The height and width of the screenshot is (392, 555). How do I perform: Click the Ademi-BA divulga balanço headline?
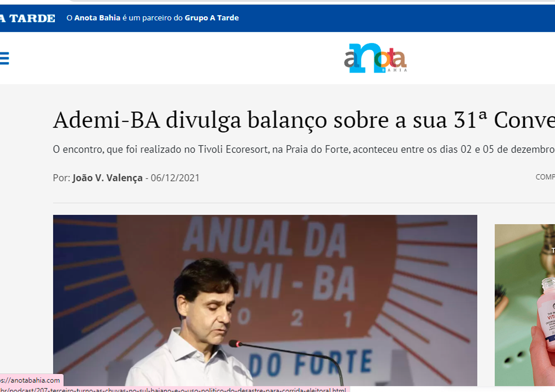(304, 120)
